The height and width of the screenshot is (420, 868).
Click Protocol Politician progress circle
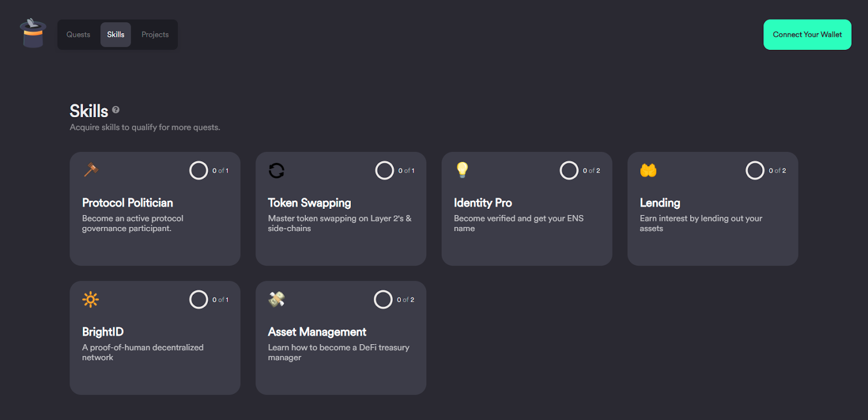199,170
